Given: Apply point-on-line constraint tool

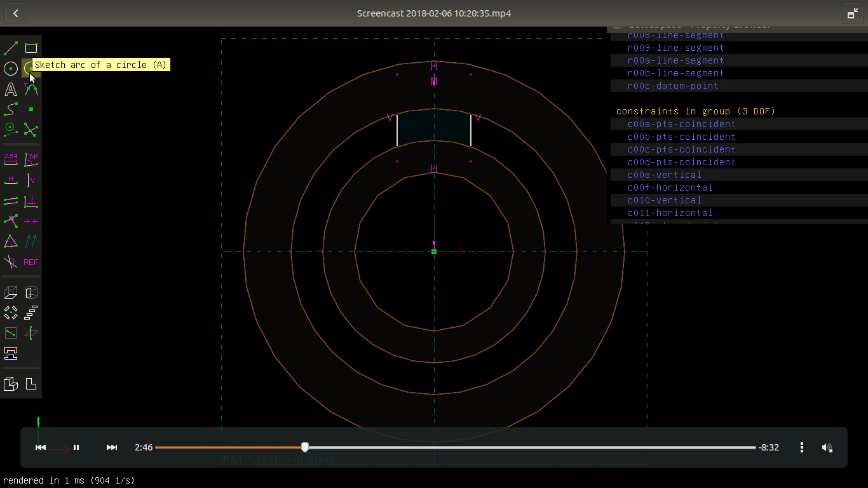Looking at the screenshot, I should point(11,221).
